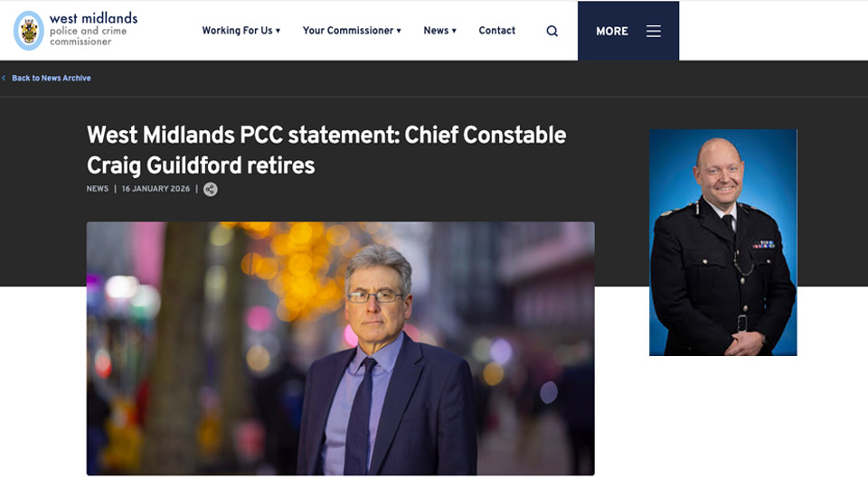
Task: Expand the Your Commissioner dropdown arrow
Action: (x=399, y=31)
